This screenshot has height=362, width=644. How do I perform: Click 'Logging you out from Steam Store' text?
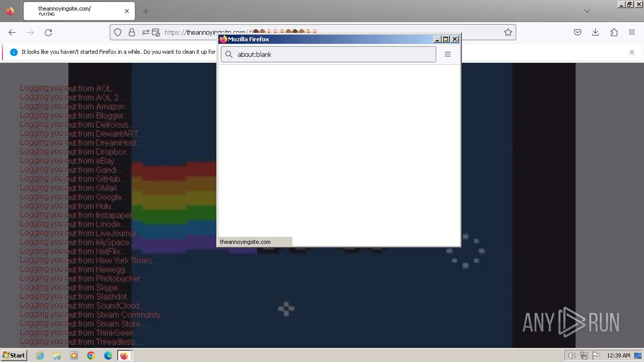coord(84,324)
